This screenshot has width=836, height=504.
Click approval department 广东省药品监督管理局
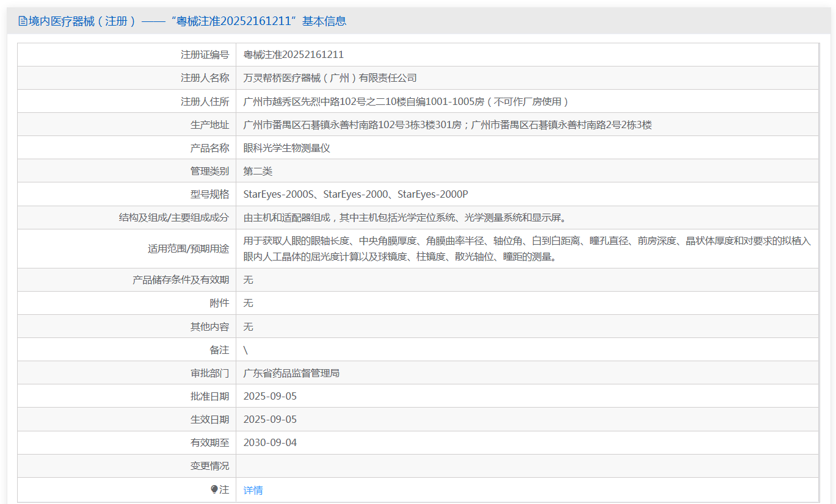[x=291, y=373]
